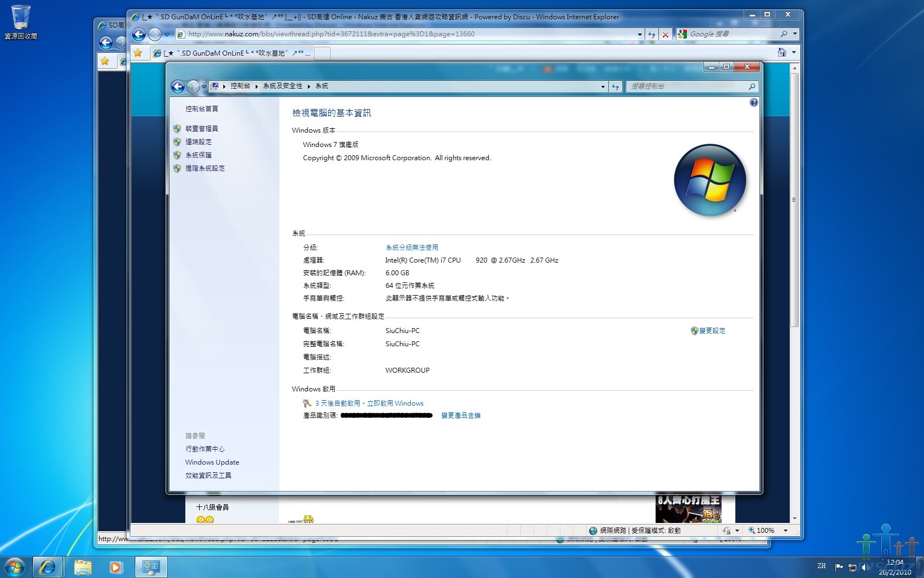Viewport: 924px width, 578px height.
Task: Open 遠端設定 (Remote settings) link
Action: (x=199, y=142)
